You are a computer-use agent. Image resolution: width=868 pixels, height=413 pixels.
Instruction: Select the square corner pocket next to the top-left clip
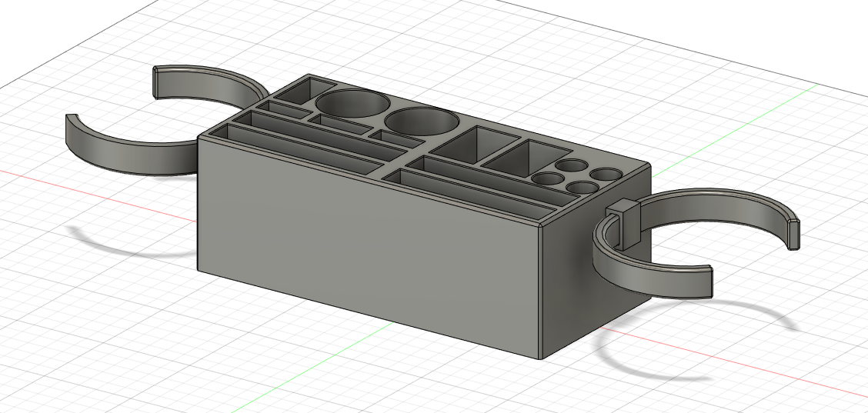point(305,90)
